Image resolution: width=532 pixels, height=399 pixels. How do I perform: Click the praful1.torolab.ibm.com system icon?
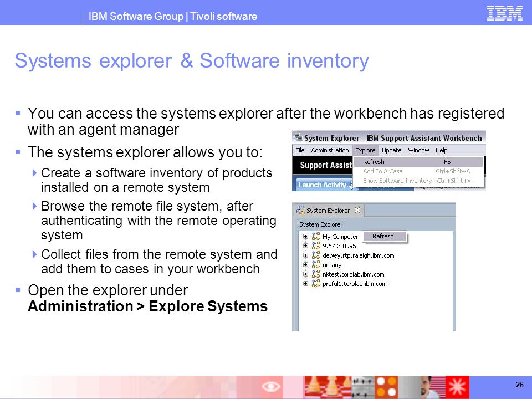point(315,284)
